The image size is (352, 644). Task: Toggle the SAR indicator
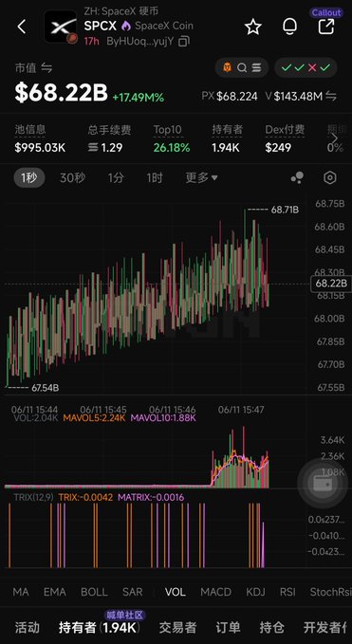tap(132, 592)
